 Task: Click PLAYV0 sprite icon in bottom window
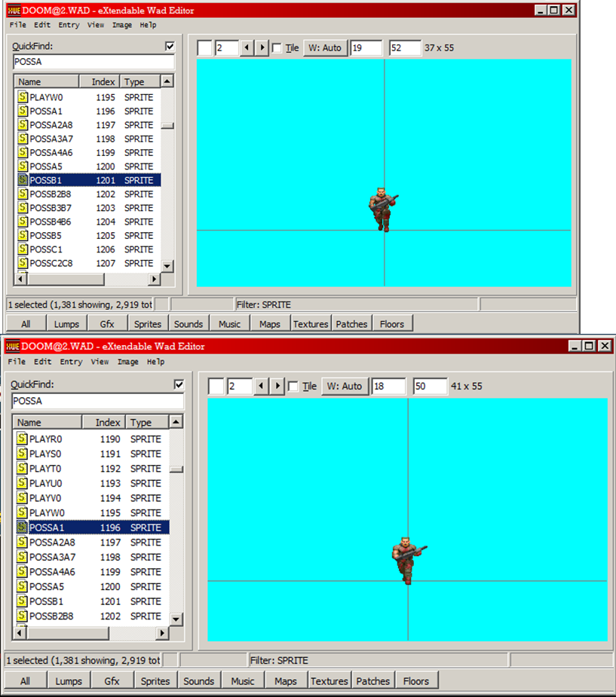tap(22, 497)
